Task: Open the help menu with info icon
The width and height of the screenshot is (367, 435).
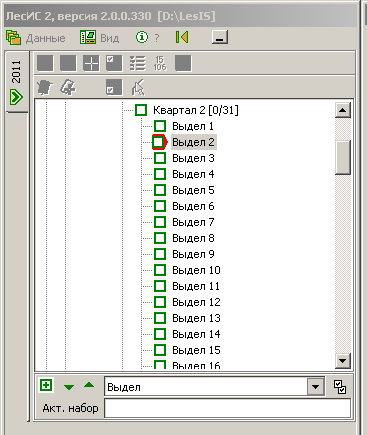Action: pos(148,37)
